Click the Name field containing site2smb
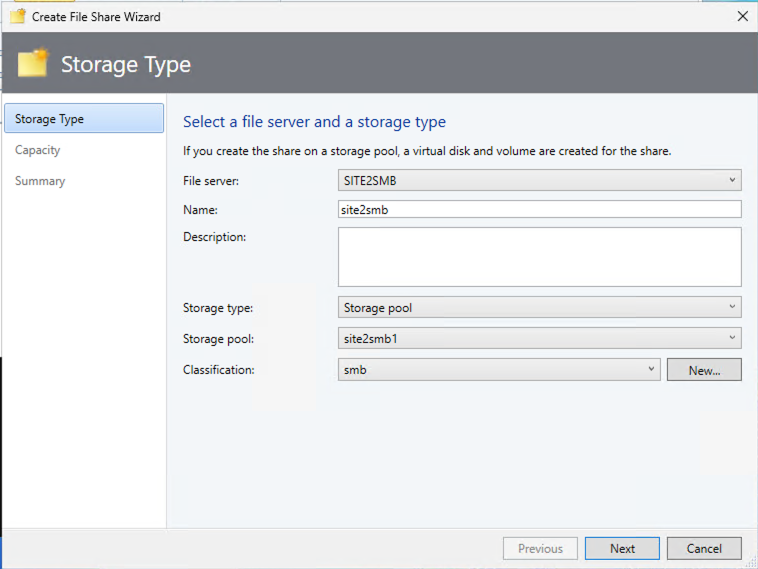758x569 pixels. pos(540,209)
